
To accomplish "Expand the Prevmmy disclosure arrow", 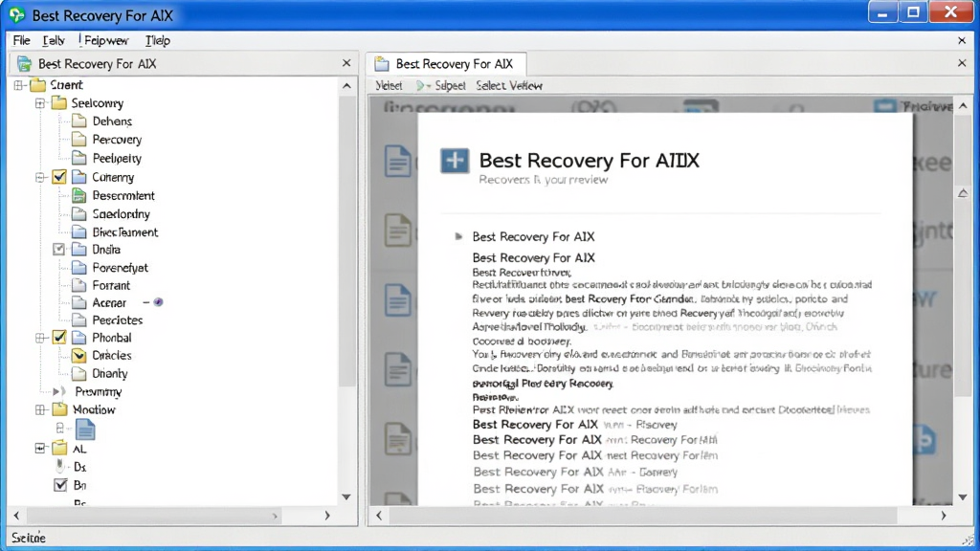I will [x=56, y=391].
